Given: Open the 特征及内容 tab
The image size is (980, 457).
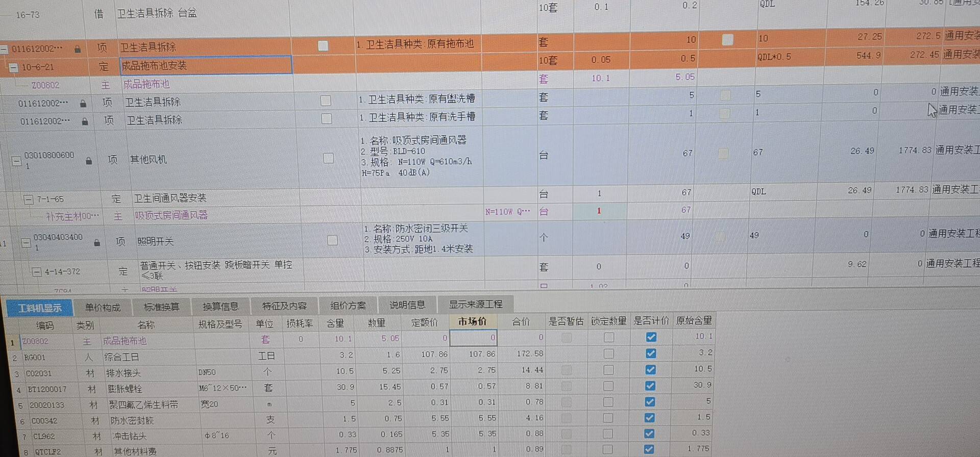Looking at the screenshot, I should (284, 306).
